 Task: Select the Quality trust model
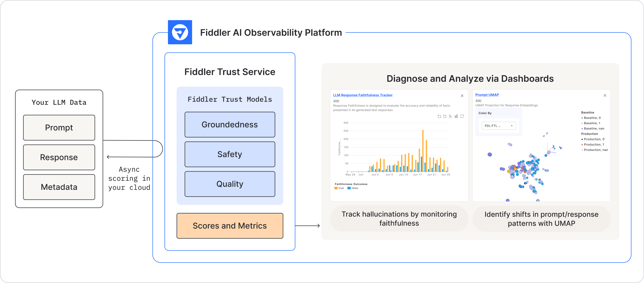point(230,184)
